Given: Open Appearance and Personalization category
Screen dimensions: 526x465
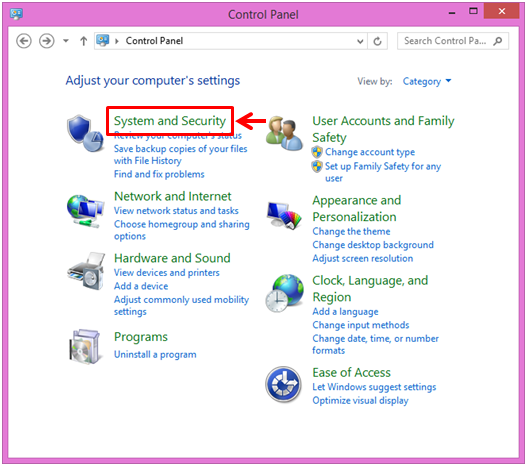Looking at the screenshot, I should 357,208.
